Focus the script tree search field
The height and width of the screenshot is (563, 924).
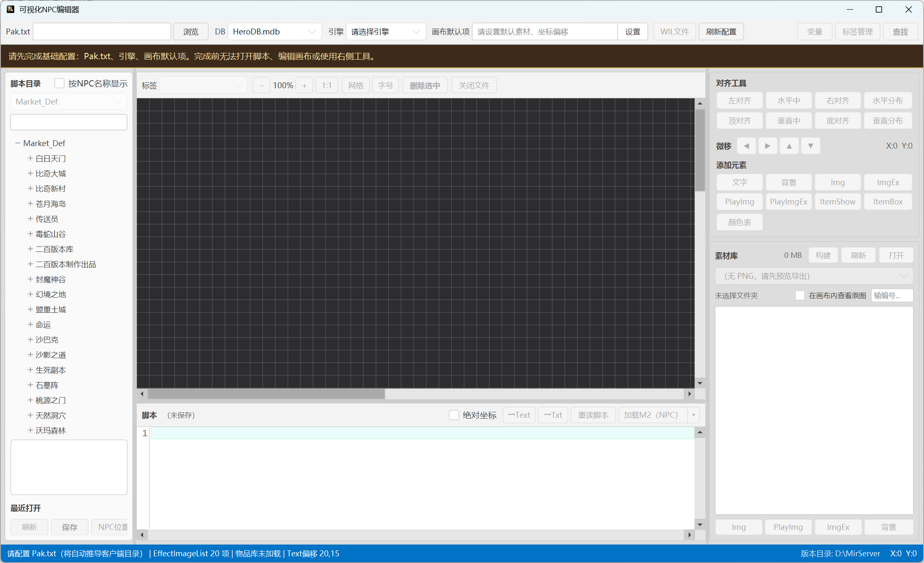pyautogui.click(x=68, y=122)
